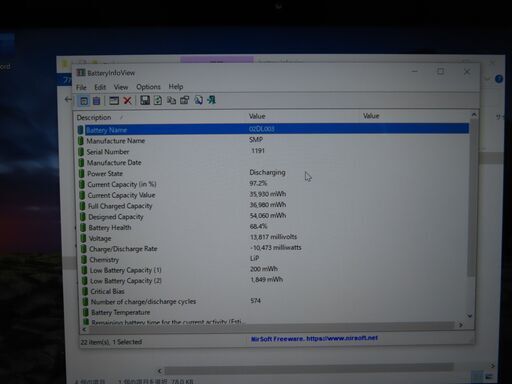This screenshot has width=512, height=384.
Task: Click the battery icon beside Power State
Action: click(x=82, y=174)
